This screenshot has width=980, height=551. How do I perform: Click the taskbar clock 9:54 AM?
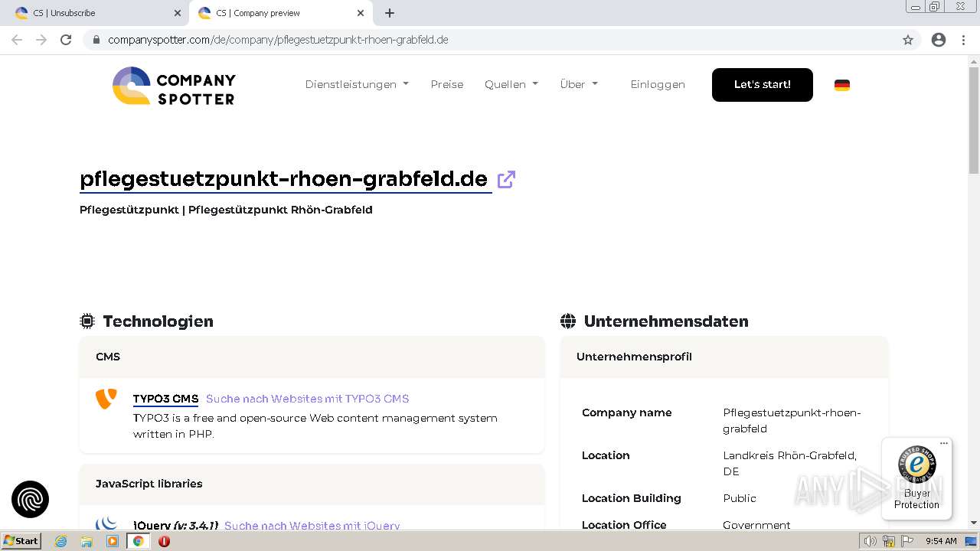(941, 541)
